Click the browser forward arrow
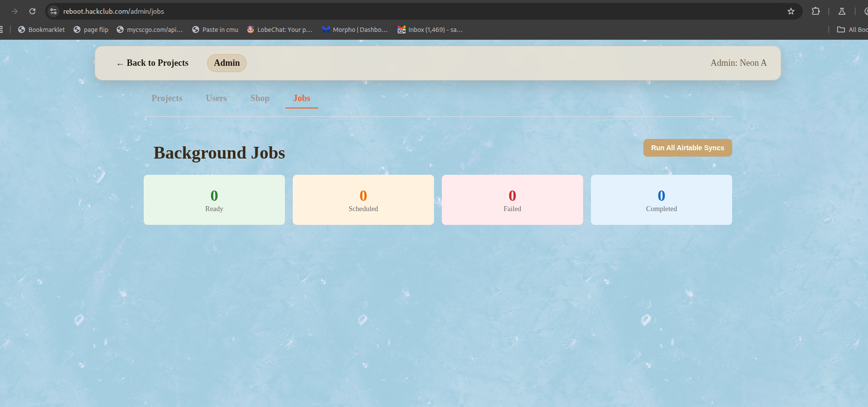The width and height of the screenshot is (868, 407). coord(15,11)
